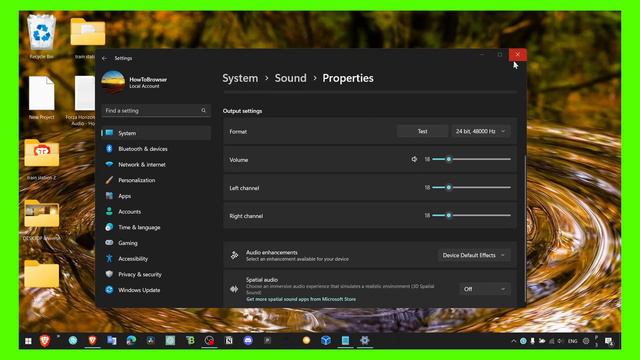This screenshot has height=360, width=640.
Task: Open the blue cube app in taskbar
Action: click(x=325, y=340)
